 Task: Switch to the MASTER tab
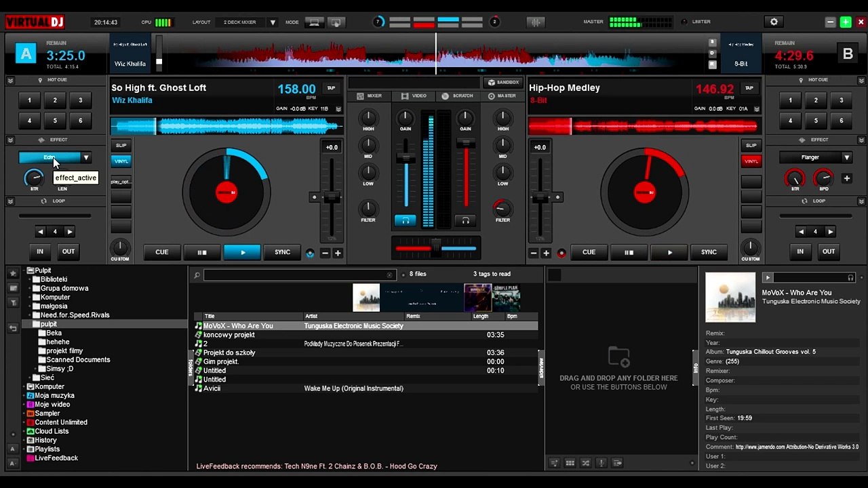[502, 96]
